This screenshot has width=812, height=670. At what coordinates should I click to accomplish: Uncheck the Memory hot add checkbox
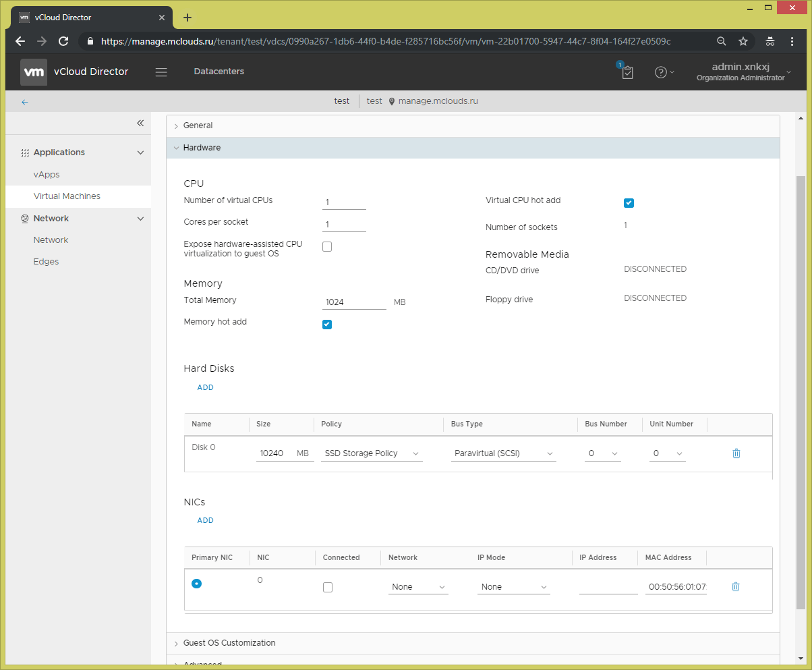[327, 325]
